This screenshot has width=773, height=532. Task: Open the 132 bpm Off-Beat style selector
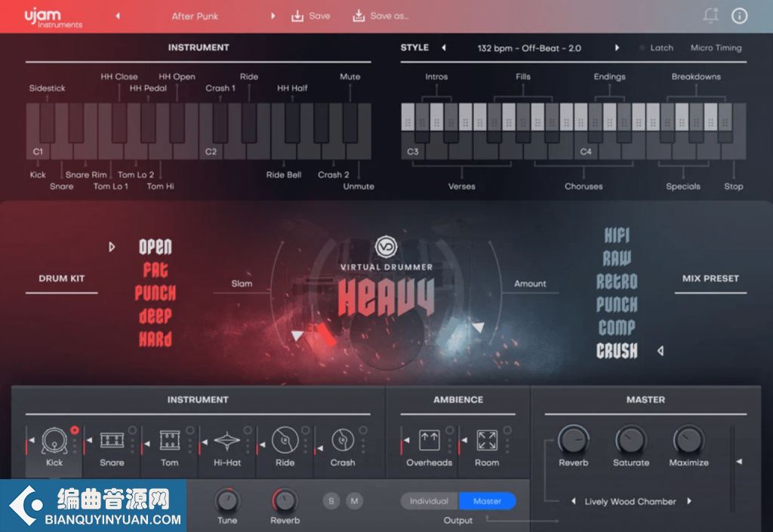[x=529, y=48]
